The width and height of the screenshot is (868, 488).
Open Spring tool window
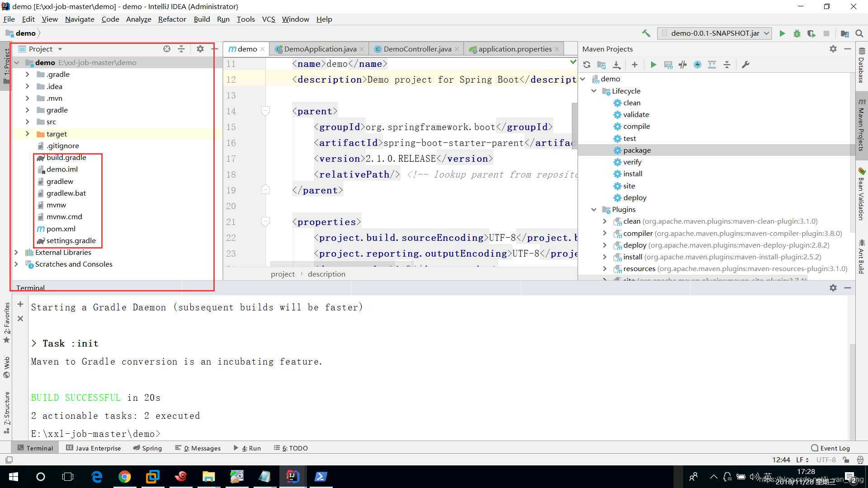click(147, 448)
